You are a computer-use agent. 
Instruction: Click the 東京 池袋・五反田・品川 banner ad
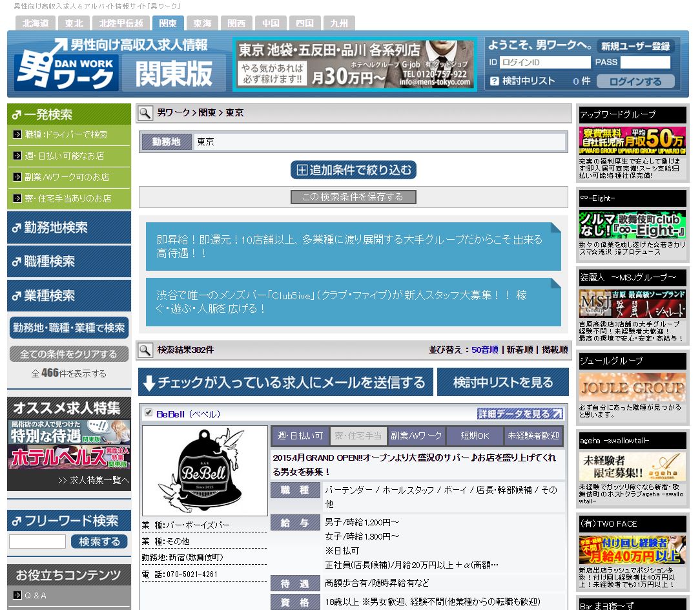tap(355, 65)
